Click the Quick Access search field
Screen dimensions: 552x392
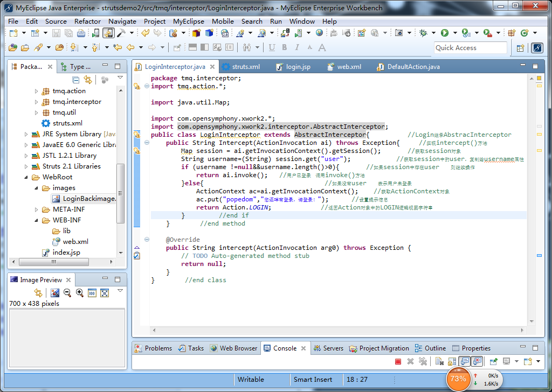coord(471,48)
